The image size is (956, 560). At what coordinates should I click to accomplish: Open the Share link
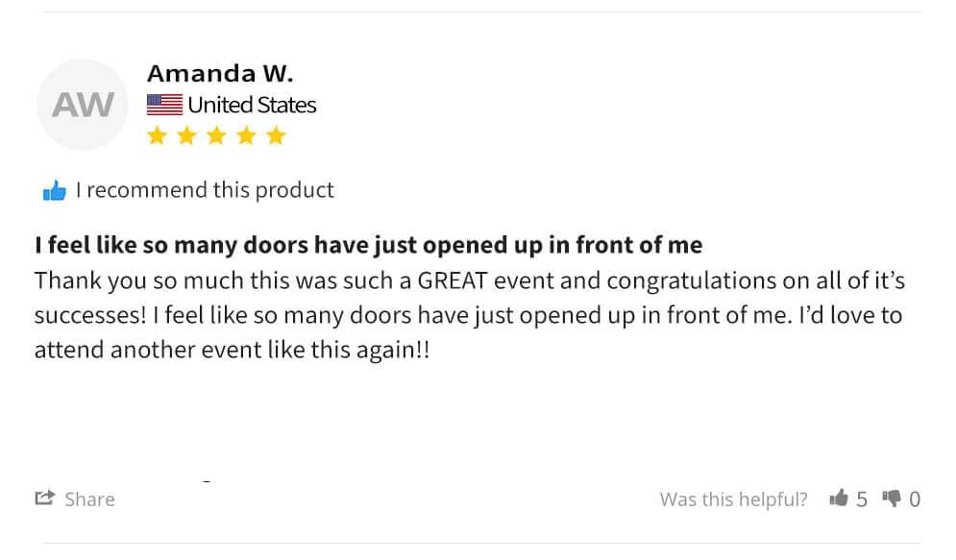pos(89,499)
